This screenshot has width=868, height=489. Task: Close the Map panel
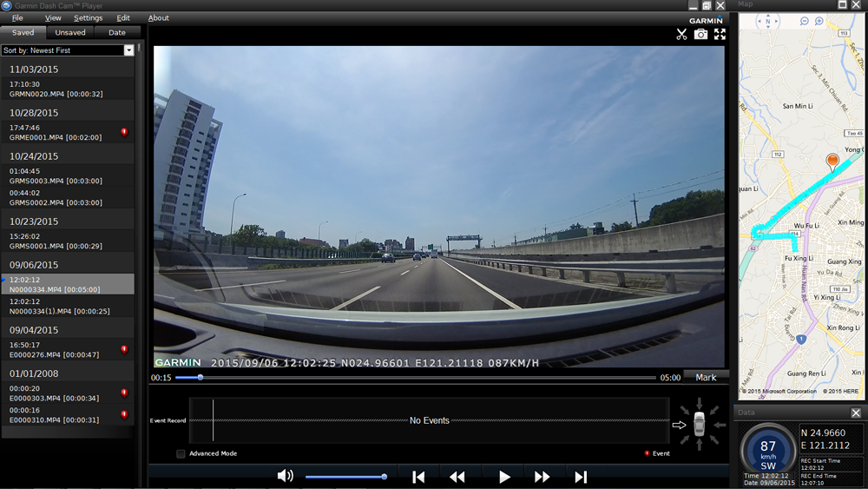pos(856,4)
